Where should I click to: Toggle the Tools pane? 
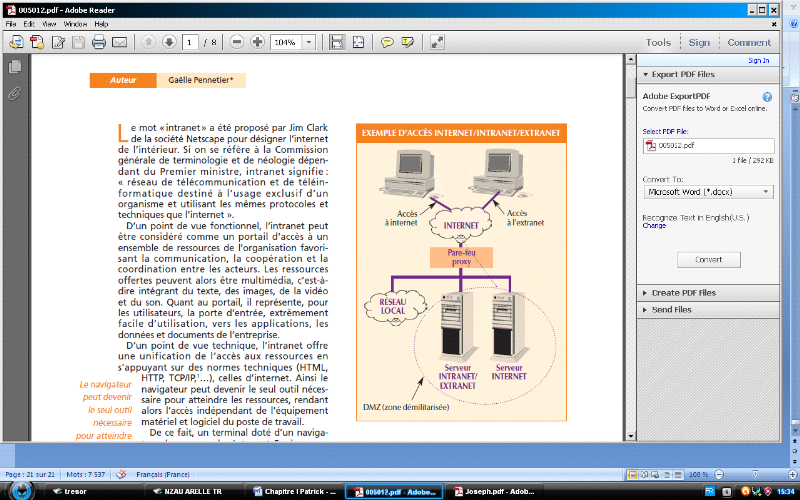[x=658, y=42]
